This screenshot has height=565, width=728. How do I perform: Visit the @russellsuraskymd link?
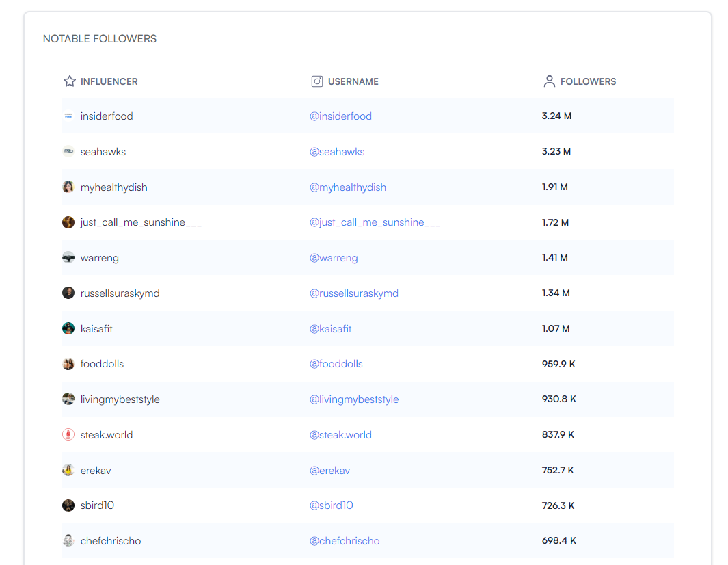pos(354,293)
